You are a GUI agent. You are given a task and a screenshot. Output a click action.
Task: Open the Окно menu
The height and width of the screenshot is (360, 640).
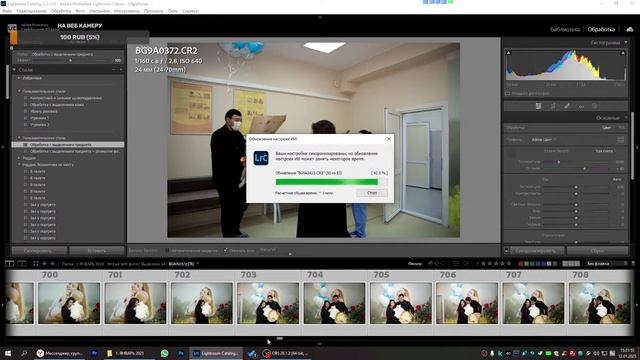pyautogui.click(x=173, y=11)
